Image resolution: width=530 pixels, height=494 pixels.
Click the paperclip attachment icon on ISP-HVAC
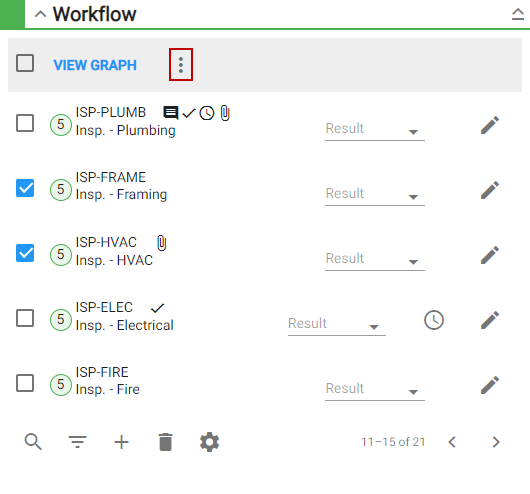pyautogui.click(x=162, y=243)
